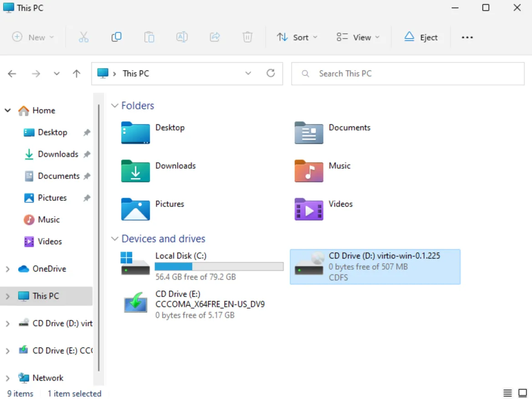
Task: Refresh the current folder view
Action: [271, 73]
